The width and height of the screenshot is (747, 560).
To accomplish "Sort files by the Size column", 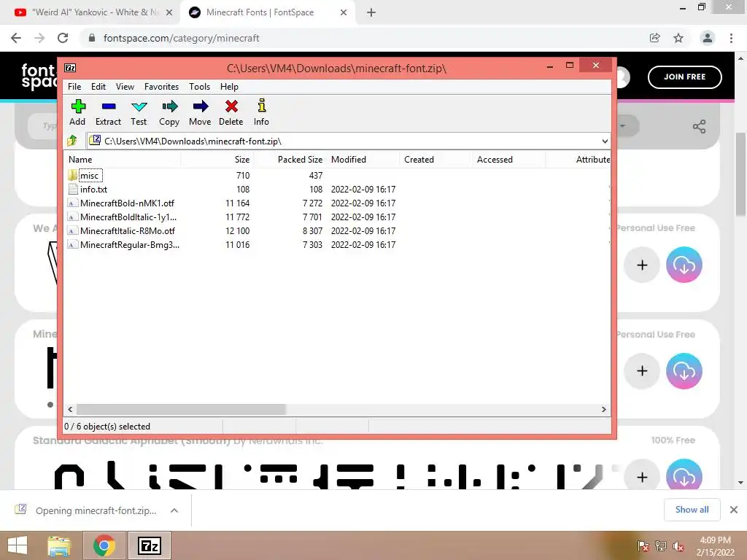I will (217, 160).
